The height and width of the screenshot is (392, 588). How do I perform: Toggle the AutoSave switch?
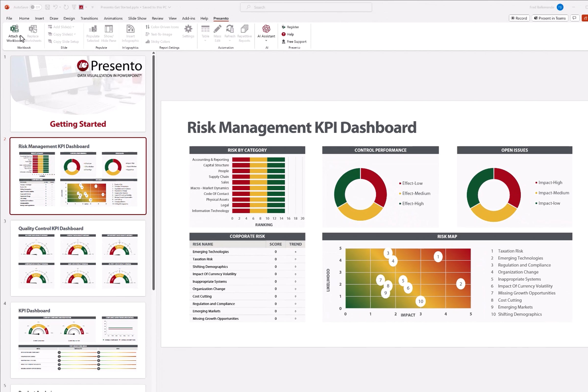tap(36, 7)
